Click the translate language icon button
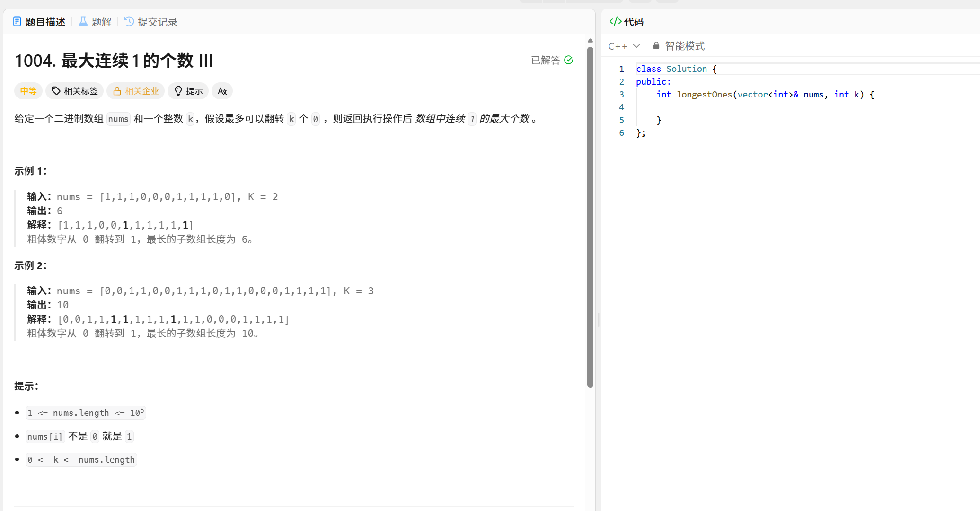The height and width of the screenshot is (511, 980). [222, 91]
